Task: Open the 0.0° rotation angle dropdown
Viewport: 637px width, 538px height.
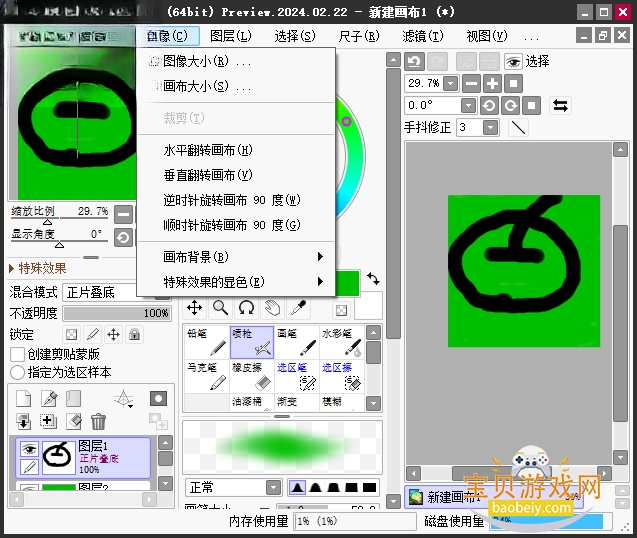Action: point(468,106)
